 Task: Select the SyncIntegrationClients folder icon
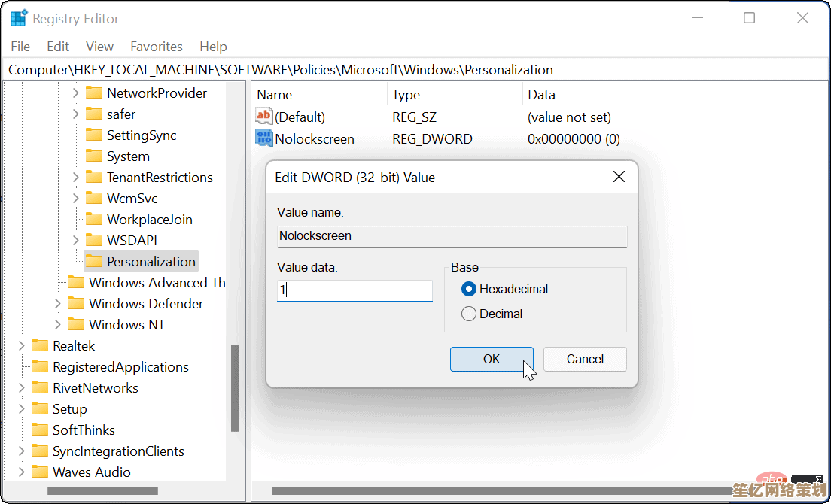click(40, 451)
